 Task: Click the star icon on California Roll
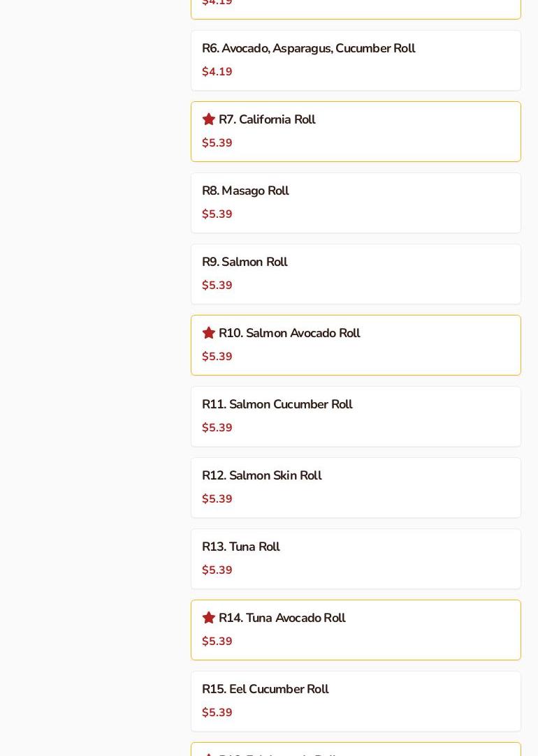[x=209, y=119]
